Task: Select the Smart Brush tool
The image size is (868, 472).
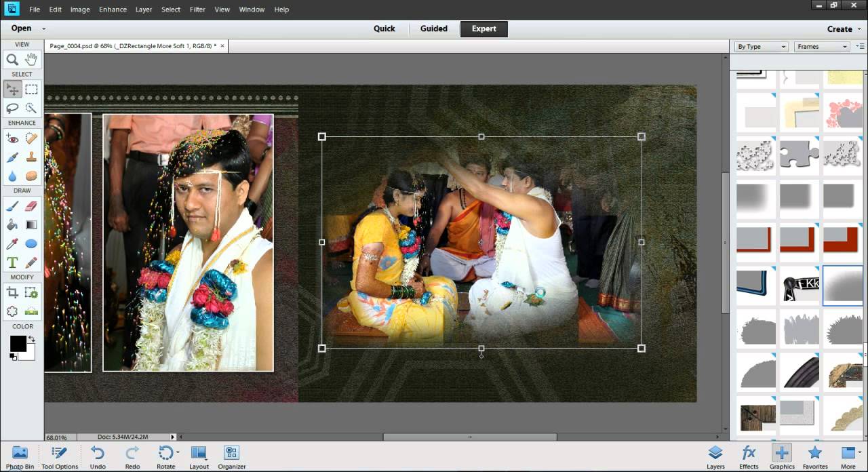Action: [12, 157]
